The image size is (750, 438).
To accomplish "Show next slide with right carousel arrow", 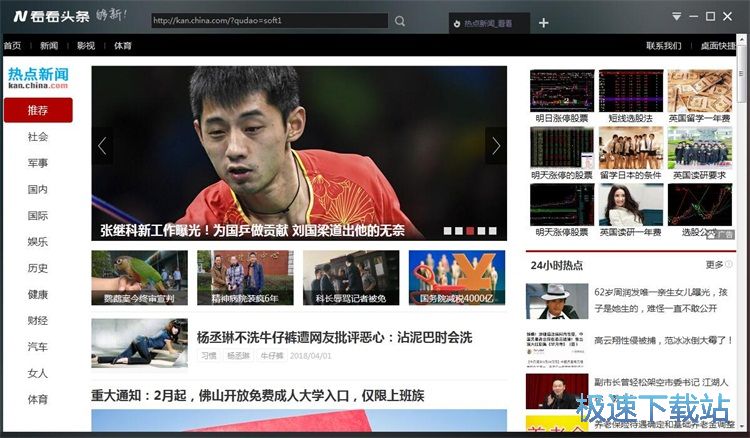I will 496,146.
